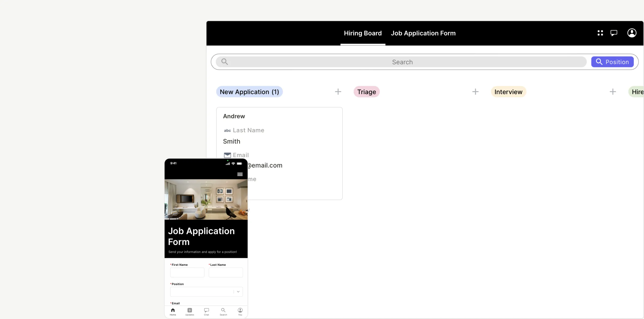Open the chat/messaging icon
Screen dimensions: 644x319
point(614,33)
